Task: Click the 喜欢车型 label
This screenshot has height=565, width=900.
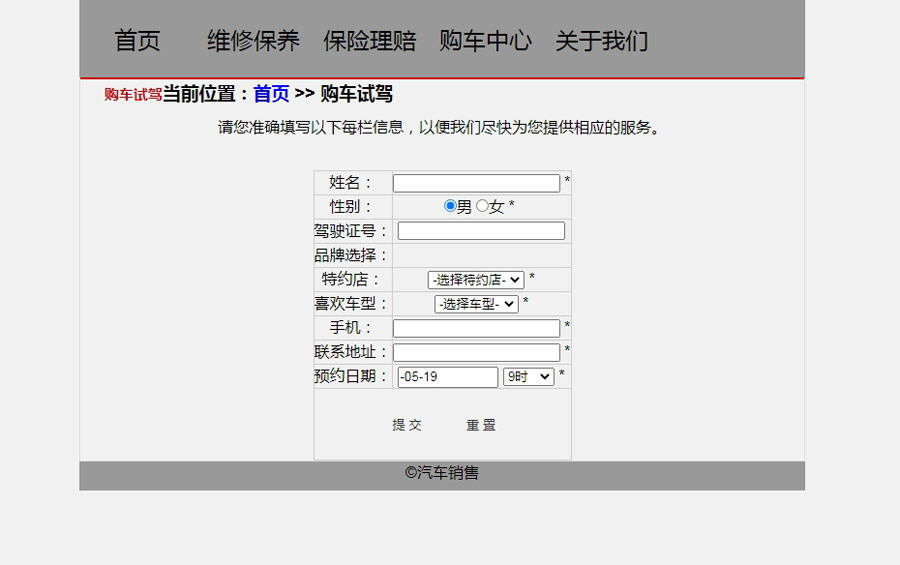Action: tap(351, 303)
